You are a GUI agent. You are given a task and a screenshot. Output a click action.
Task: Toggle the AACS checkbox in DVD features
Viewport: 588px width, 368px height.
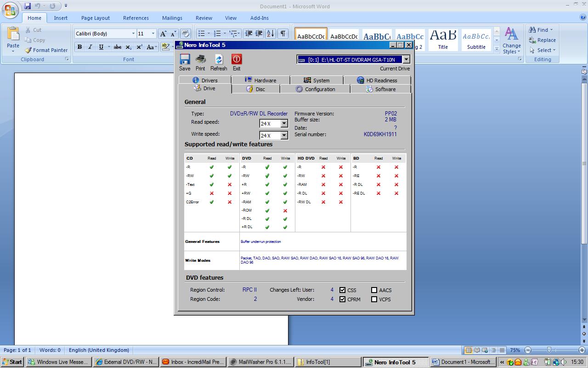click(374, 290)
